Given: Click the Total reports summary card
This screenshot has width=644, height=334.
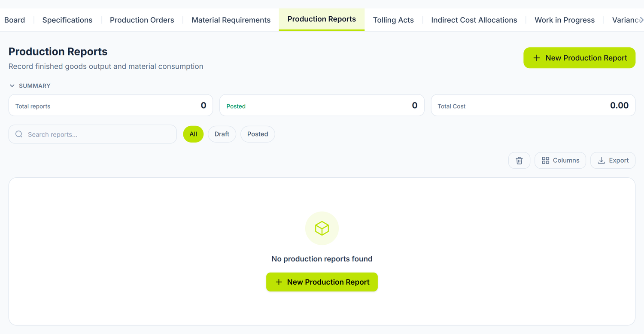Looking at the screenshot, I should 111,105.
